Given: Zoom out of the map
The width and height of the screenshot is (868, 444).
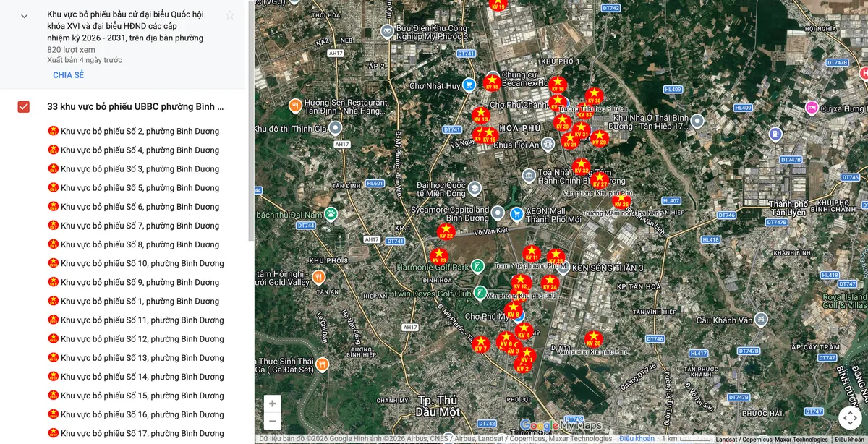Looking at the screenshot, I should click(272, 421).
